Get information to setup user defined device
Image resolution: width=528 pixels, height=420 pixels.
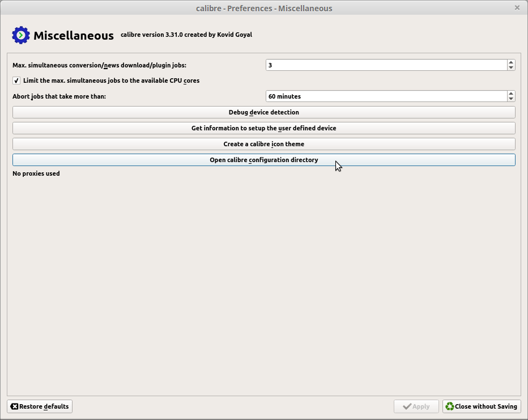(x=263, y=128)
